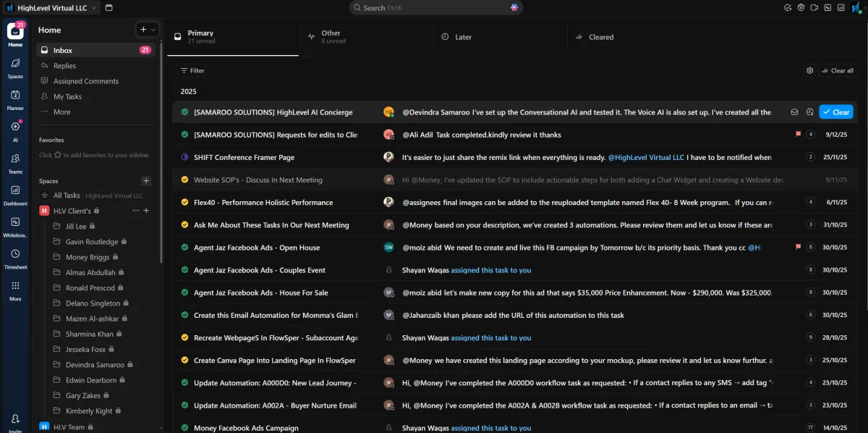Open the notepad icon in the top bar
This screenshot has height=433, width=868.
tap(827, 8)
